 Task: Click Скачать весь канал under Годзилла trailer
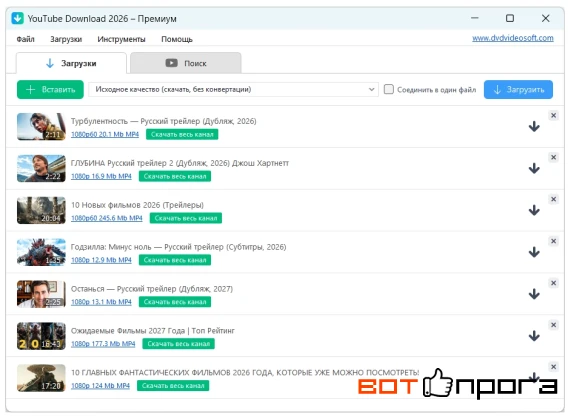click(175, 260)
